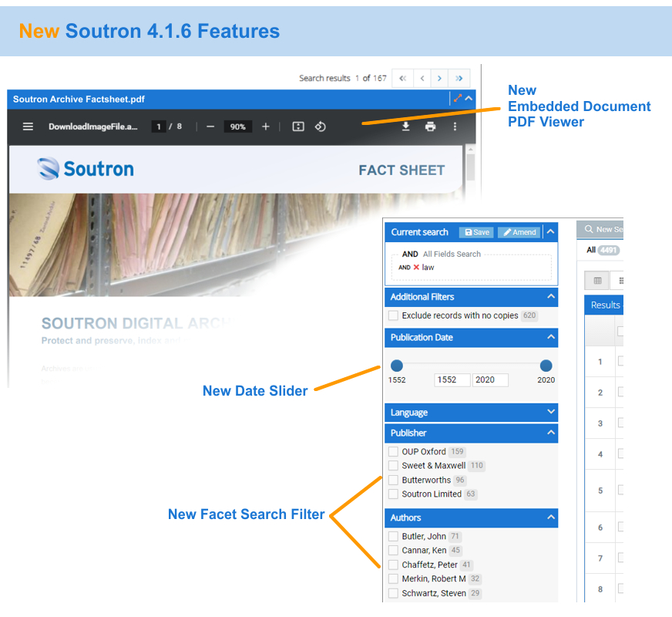Jump to last search result

tap(459, 78)
